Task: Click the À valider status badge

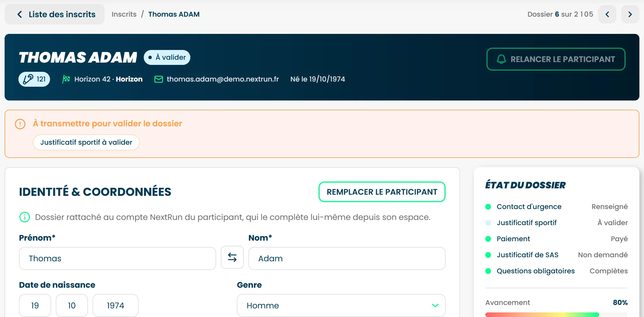Action: (167, 57)
